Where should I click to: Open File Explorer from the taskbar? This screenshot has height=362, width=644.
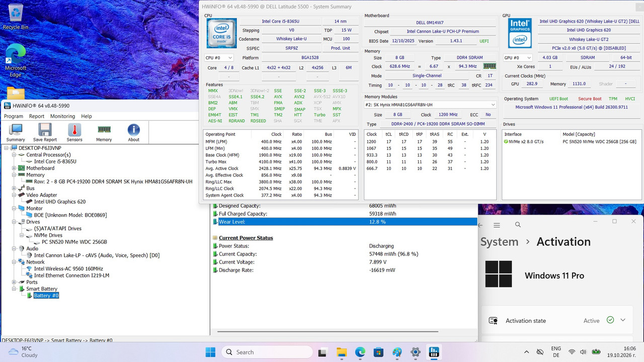tap(342, 352)
